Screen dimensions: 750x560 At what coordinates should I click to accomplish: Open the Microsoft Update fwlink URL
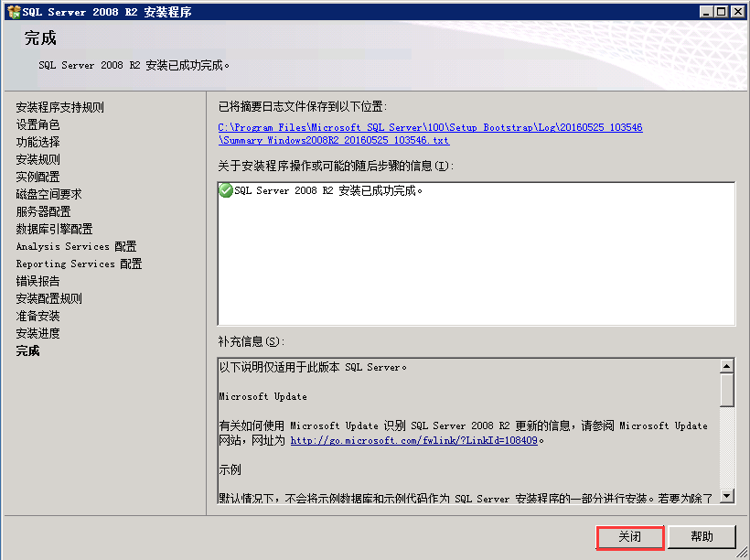tap(413, 440)
